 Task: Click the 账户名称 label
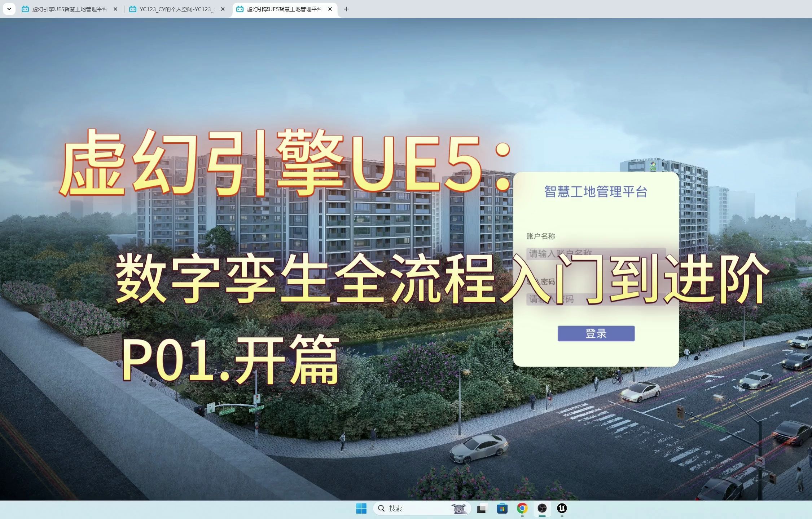coord(540,236)
